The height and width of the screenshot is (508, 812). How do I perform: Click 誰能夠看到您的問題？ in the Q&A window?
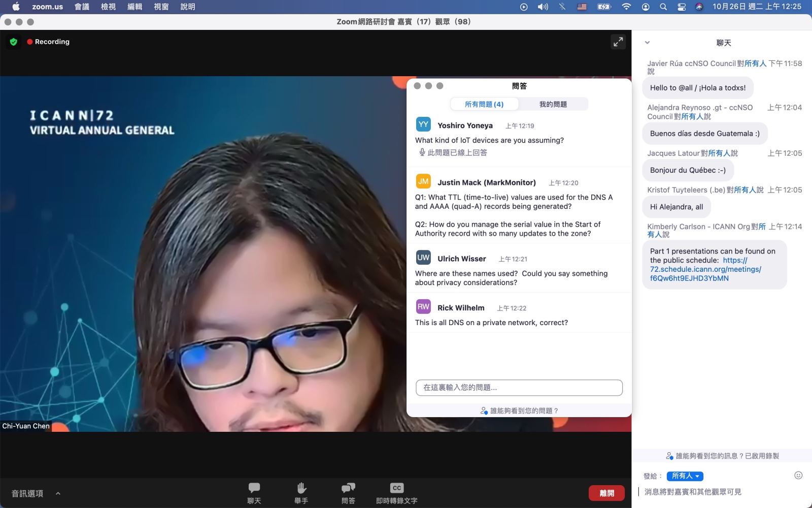point(519,410)
